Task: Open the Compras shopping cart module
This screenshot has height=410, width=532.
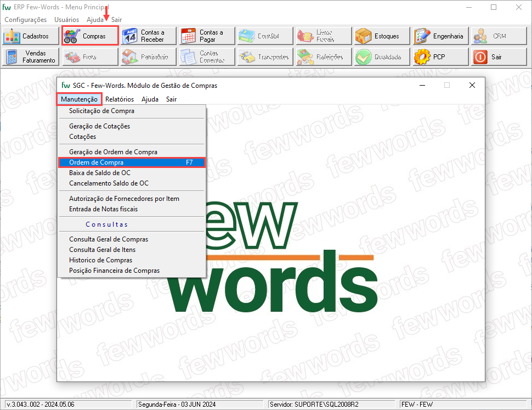Action: (x=90, y=36)
